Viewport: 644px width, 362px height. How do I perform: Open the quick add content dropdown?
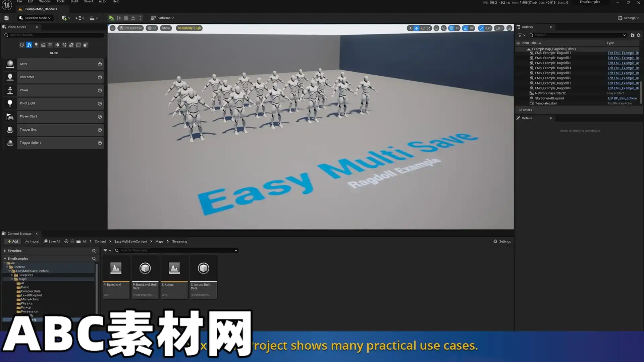pyautogui.click(x=66, y=18)
